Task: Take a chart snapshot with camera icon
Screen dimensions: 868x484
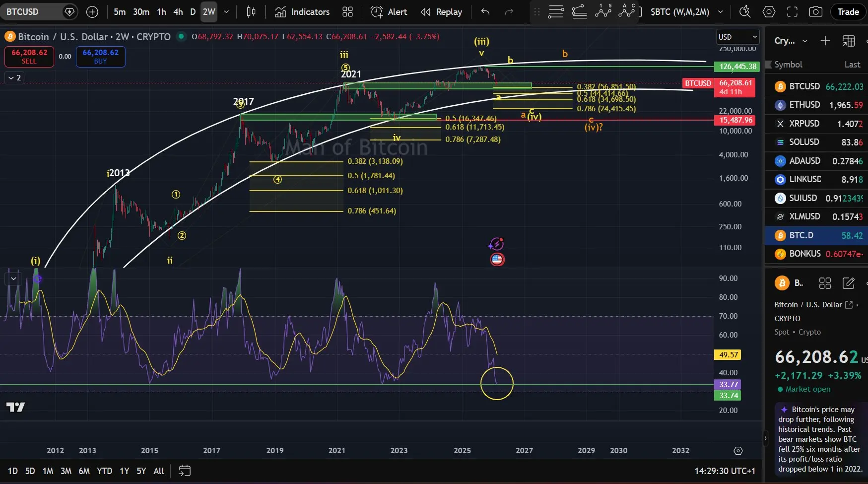Action: tap(815, 12)
